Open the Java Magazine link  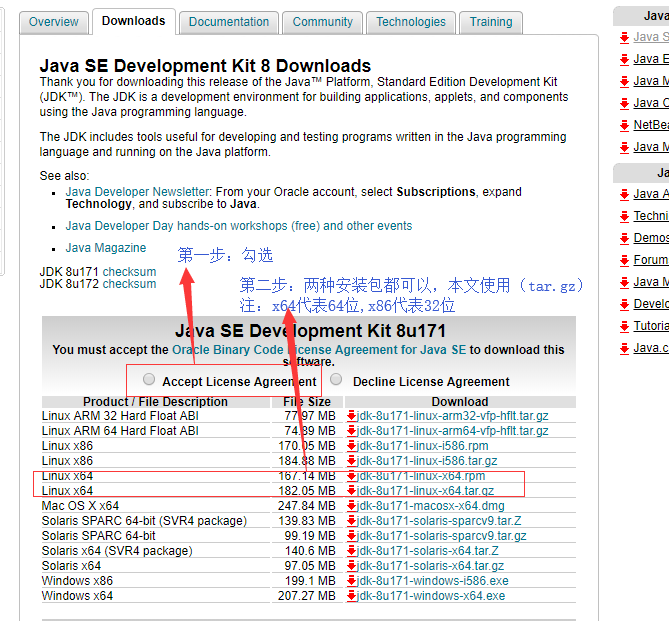[x=106, y=248]
